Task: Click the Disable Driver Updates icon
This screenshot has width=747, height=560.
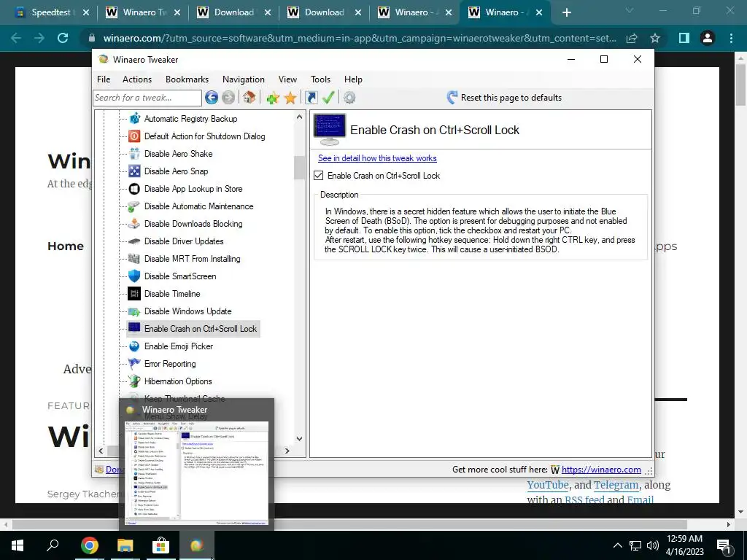Action: [x=134, y=241]
